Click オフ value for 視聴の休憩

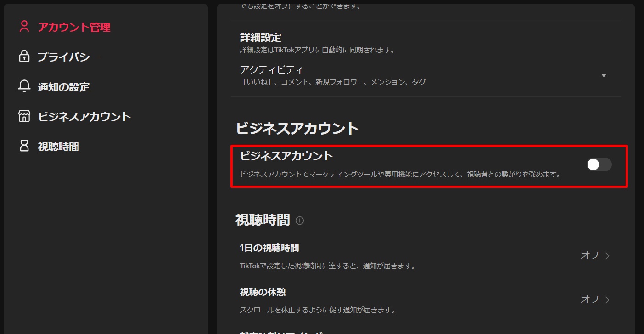(x=589, y=300)
